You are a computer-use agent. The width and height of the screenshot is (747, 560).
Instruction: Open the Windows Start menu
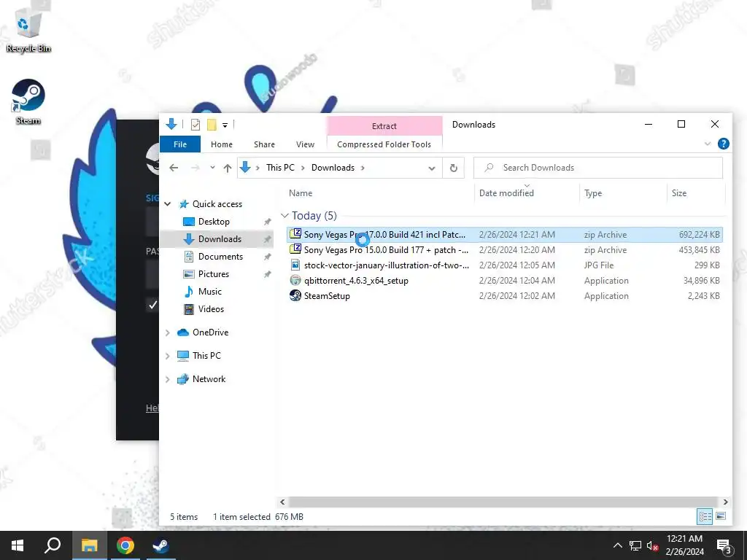18,545
